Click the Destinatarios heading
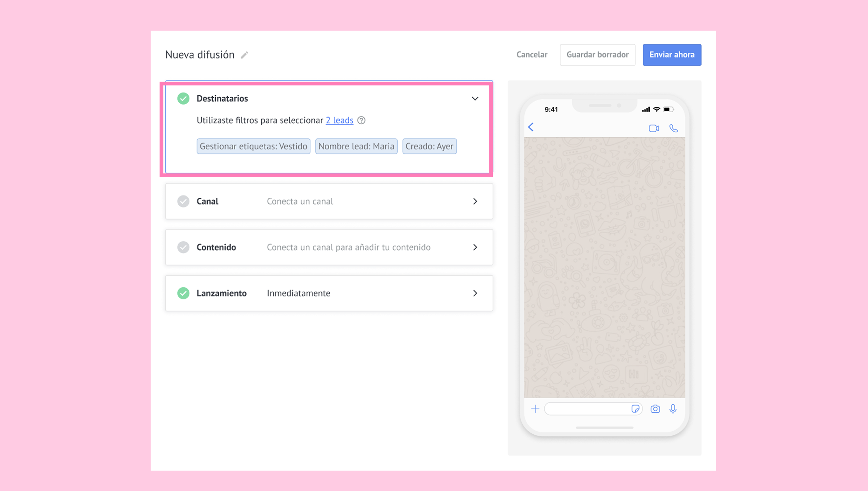868x491 pixels. (222, 99)
